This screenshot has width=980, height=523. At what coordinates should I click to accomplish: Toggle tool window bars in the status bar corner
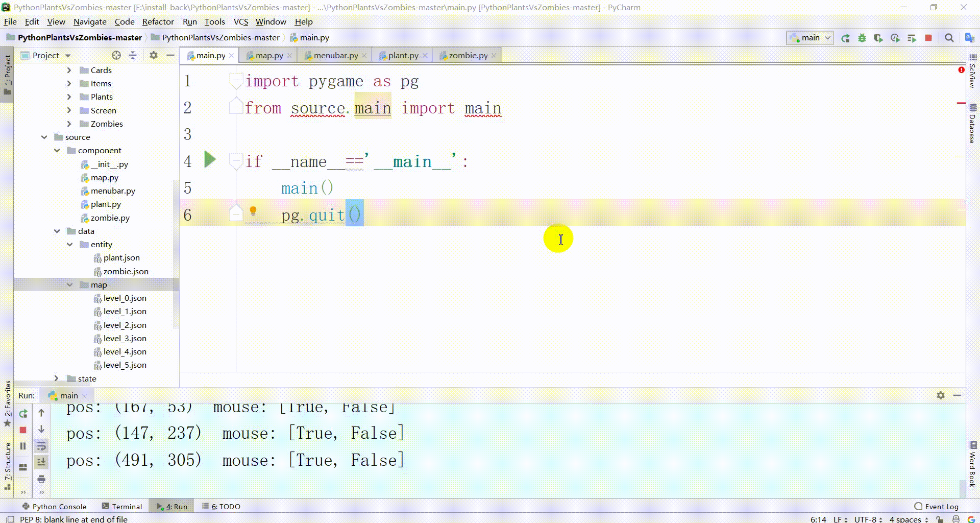click(10, 519)
